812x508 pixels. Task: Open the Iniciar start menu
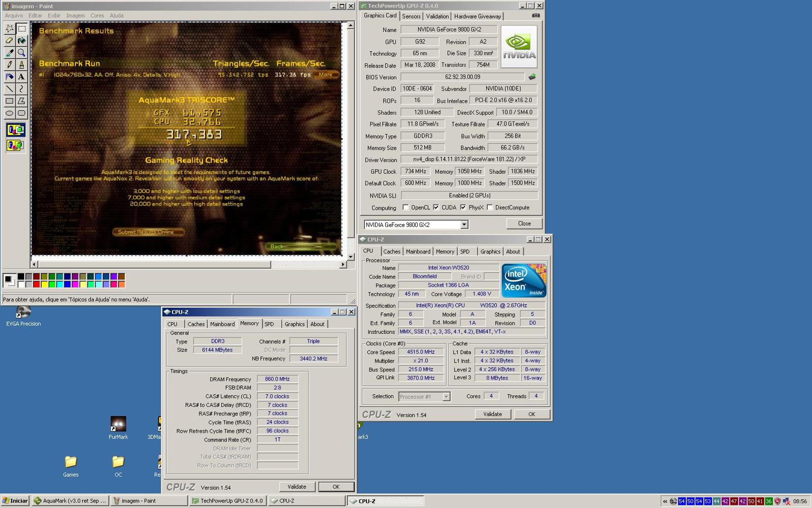pos(15,501)
